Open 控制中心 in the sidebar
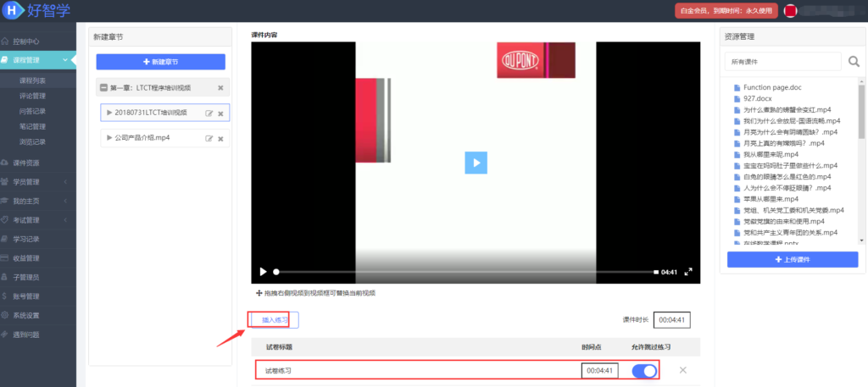The width and height of the screenshot is (868, 387). point(26,41)
